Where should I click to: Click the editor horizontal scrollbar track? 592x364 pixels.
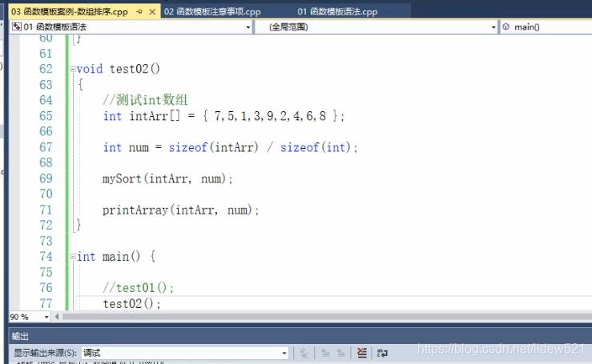tap(327, 317)
